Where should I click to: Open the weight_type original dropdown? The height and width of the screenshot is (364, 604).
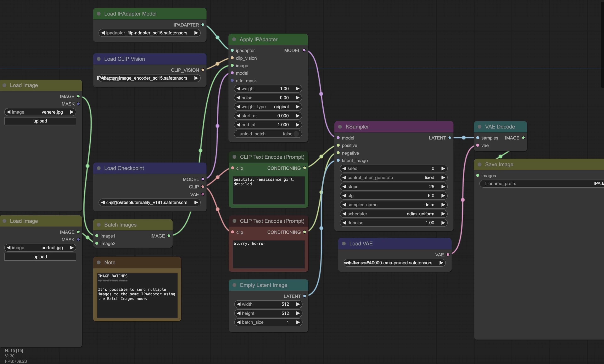(268, 107)
